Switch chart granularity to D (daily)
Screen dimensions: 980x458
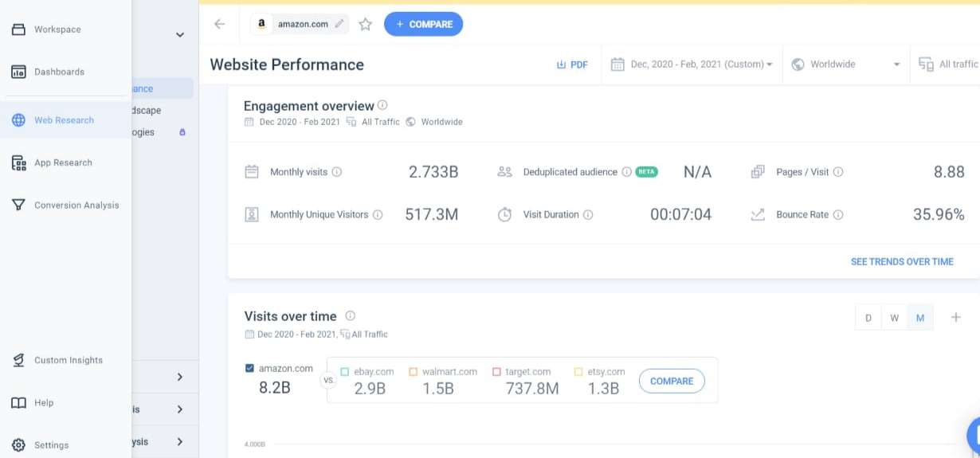click(x=868, y=318)
